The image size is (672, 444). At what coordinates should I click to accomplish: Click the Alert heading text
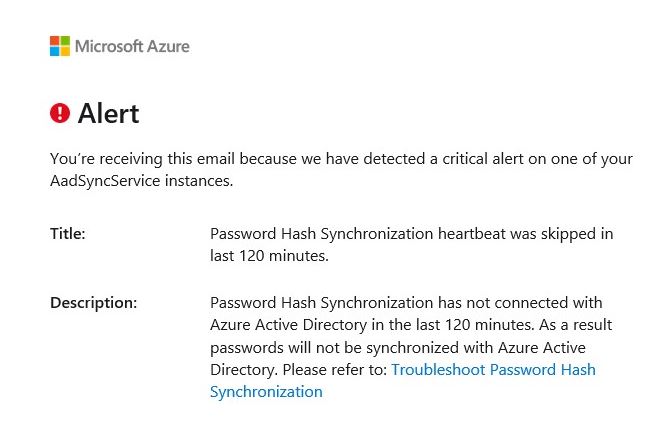tap(108, 114)
